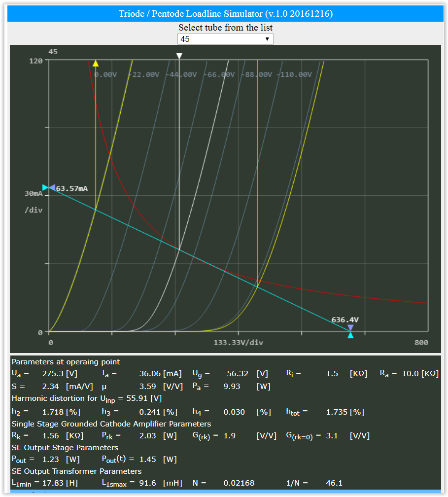Click the Ua value 275.3

tap(53, 374)
